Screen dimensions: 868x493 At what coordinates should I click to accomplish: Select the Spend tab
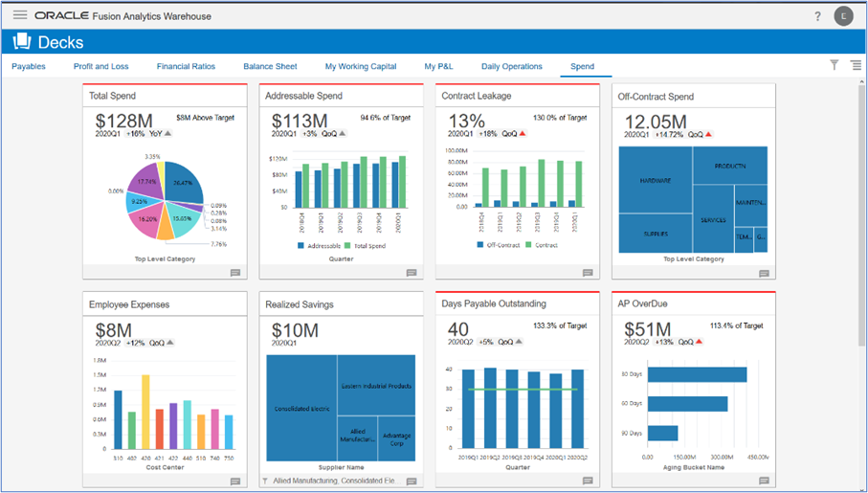click(x=583, y=66)
